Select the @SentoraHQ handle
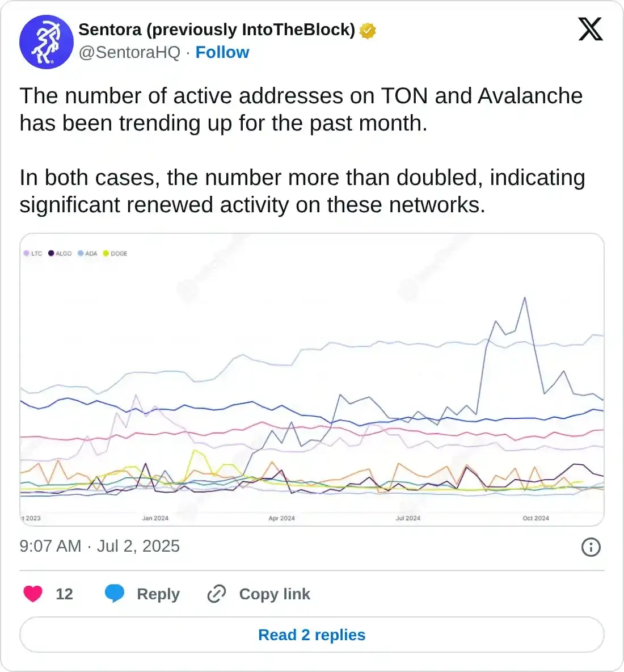 point(130,52)
